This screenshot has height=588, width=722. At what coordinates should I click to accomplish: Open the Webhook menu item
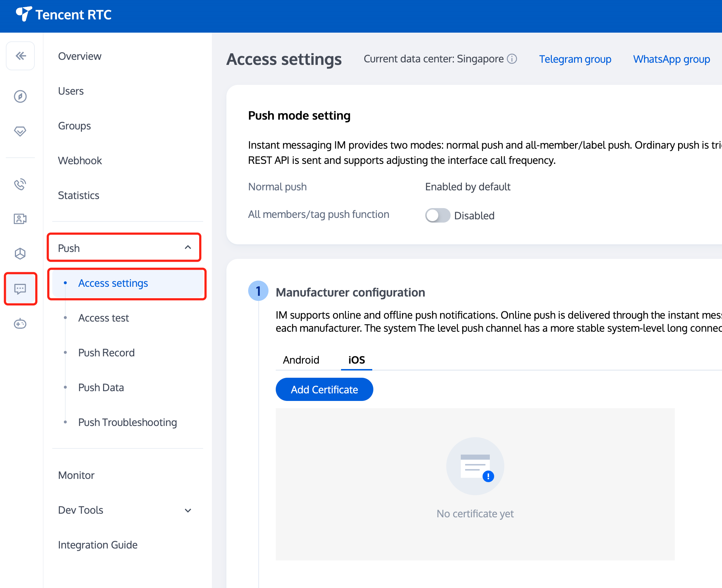click(80, 161)
